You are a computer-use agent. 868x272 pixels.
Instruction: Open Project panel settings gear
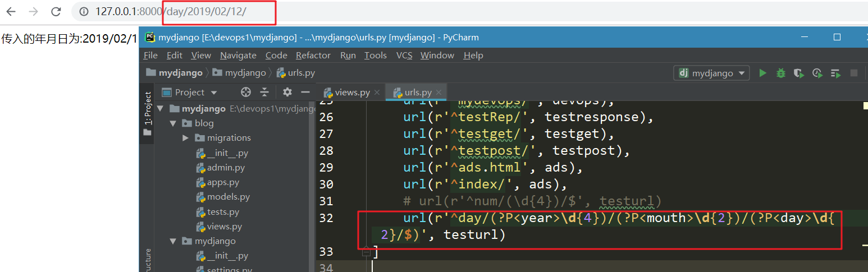click(x=287, y=93)
